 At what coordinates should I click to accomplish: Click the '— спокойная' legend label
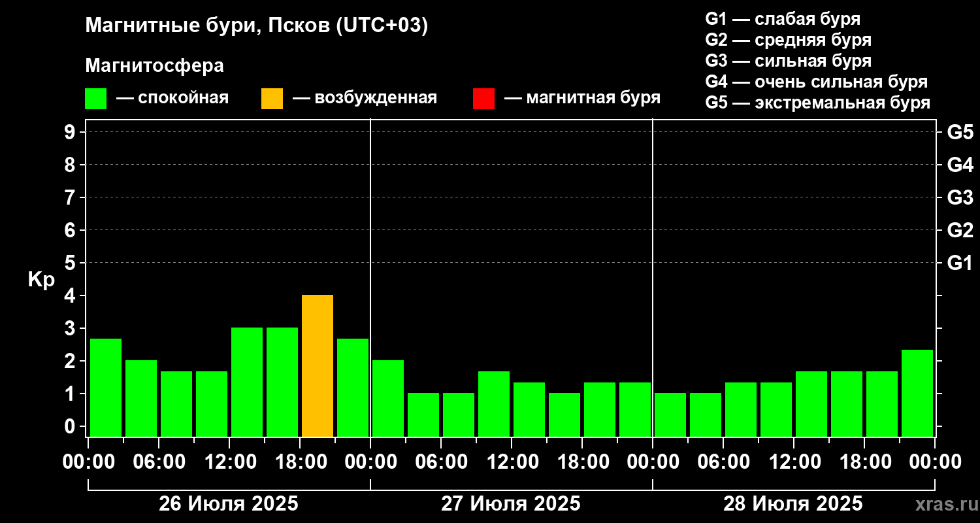172,98
